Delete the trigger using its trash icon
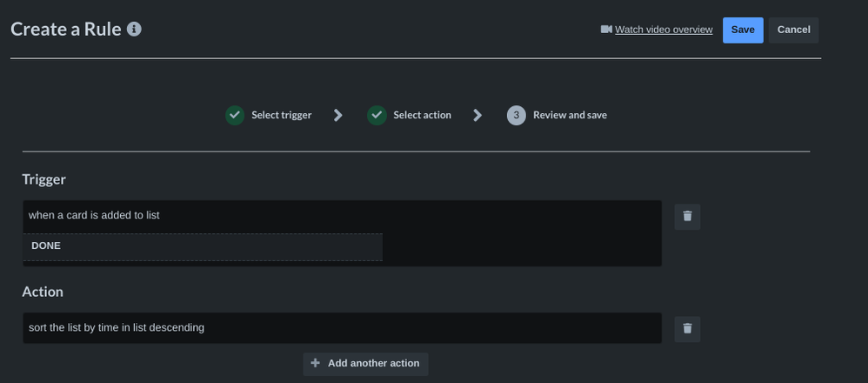Viewport: 868px width, 383px height. click(687, 216)
